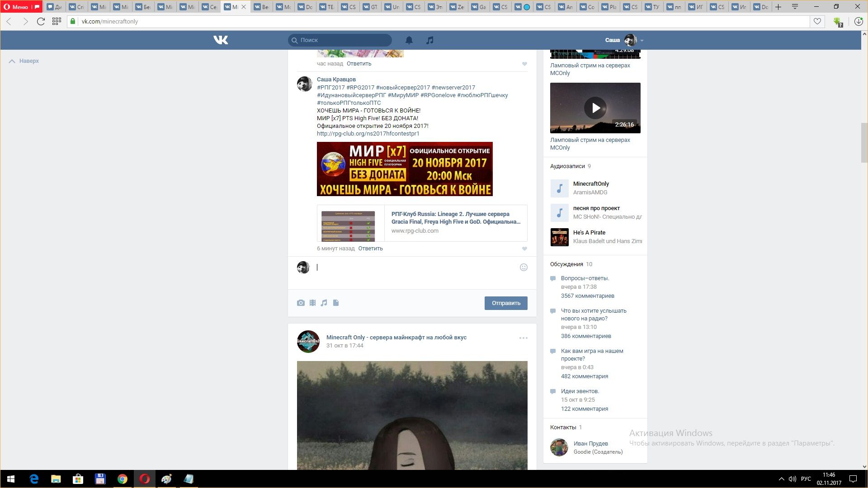Image resolution: width=868 pixels, height=488 pixels.
Task: Open Opera speed dial grid icon
Action: (57, 21)
